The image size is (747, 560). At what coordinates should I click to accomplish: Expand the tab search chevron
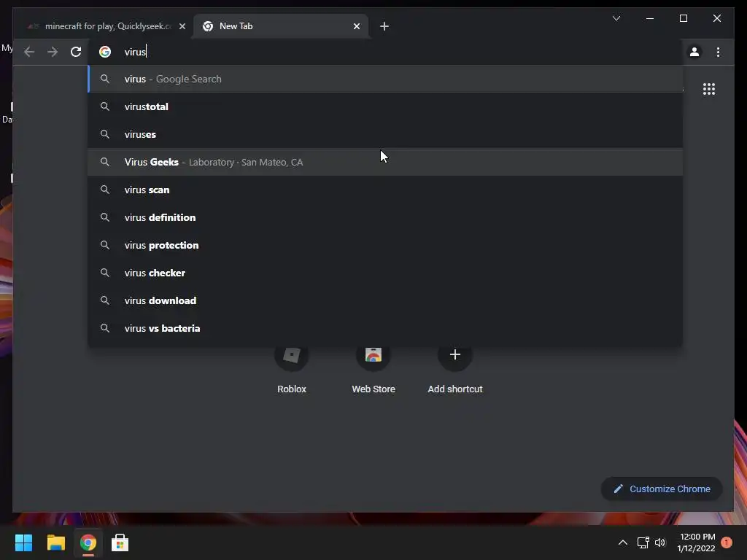pos(616,18)
